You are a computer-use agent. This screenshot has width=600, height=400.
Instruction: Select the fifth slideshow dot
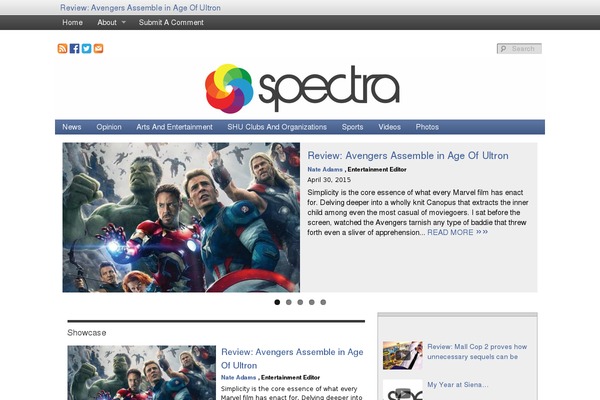[x=323, y=302]
